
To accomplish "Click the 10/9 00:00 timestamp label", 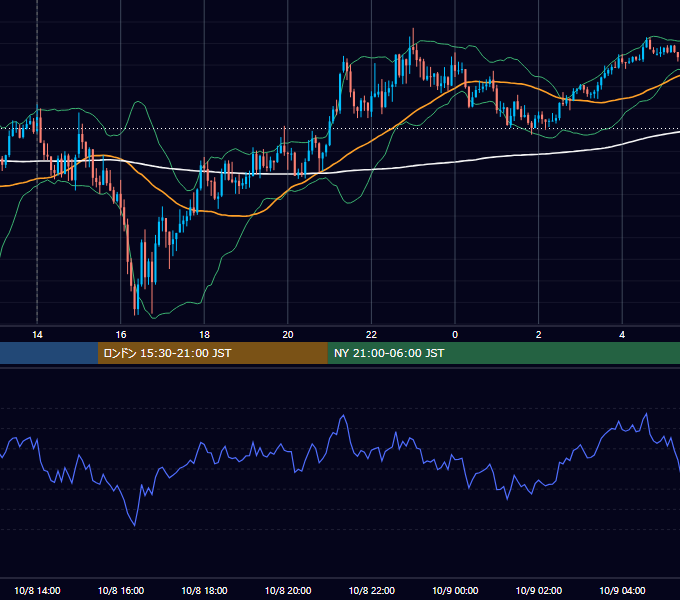I will [x=455, y=590].
